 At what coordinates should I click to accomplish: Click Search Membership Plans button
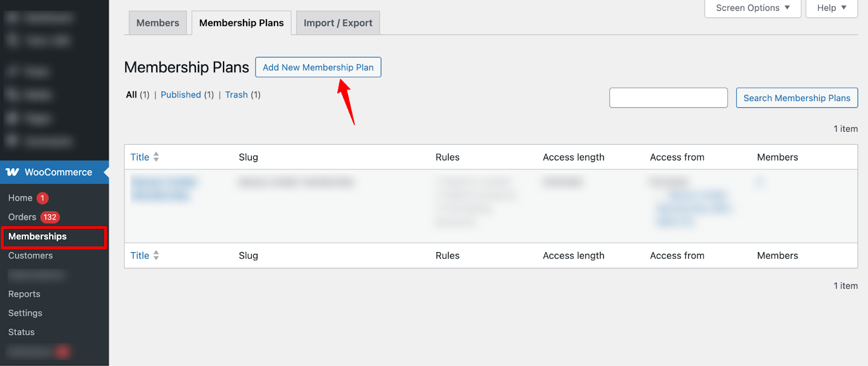coord(796,98)
